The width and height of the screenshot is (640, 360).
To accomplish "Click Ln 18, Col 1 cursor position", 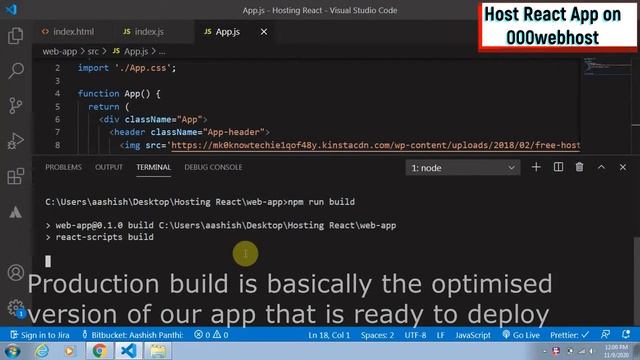I will [x=329, y=335].
